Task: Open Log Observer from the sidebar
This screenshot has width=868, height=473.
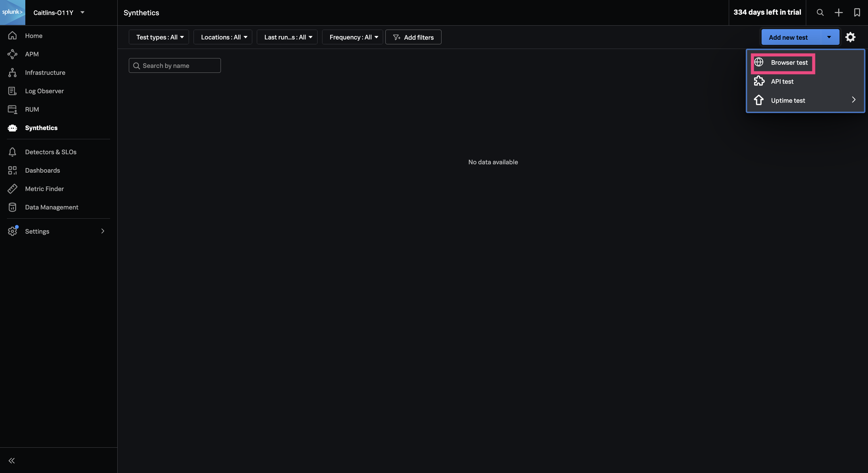Action: click(44, 91)
